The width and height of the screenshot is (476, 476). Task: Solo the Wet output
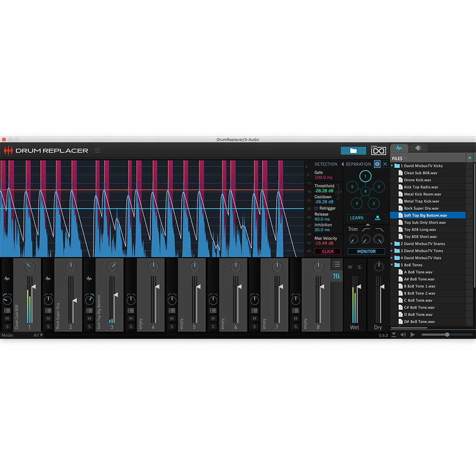[x=359, y=267]
